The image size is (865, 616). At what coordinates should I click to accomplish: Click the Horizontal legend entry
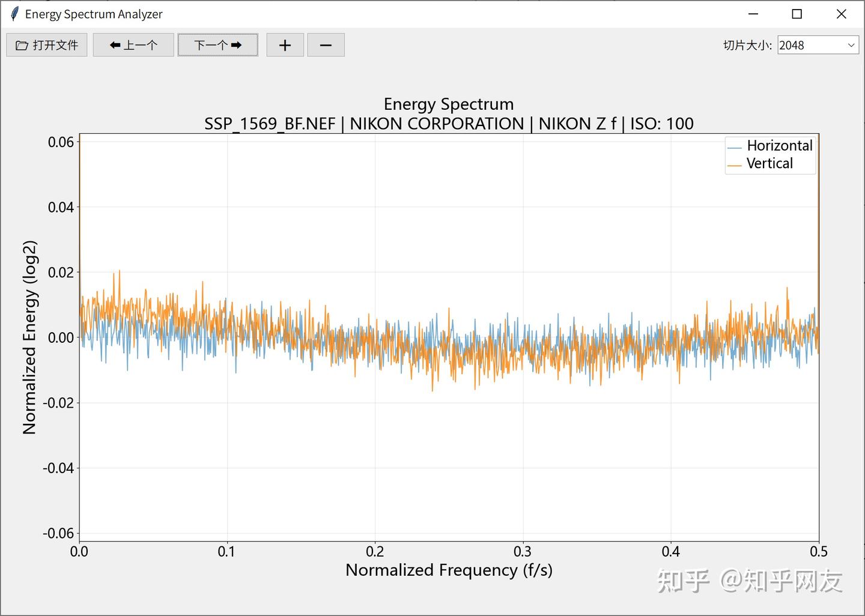pyautogui.click(x=770, y=146)
